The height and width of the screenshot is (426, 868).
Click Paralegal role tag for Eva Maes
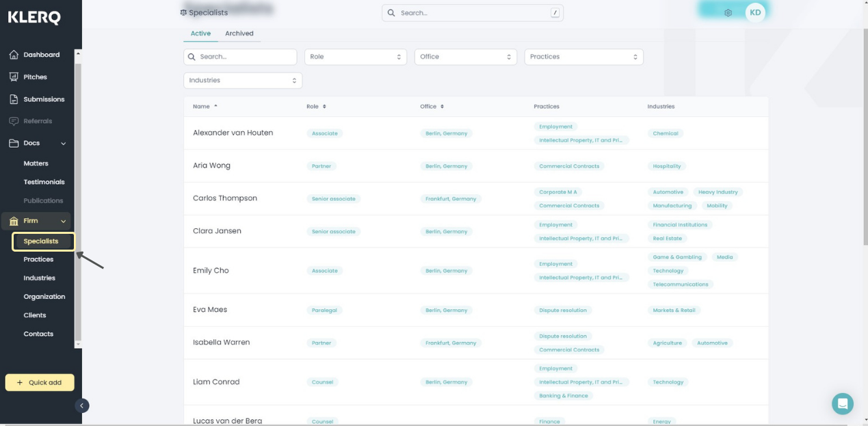tap(324, 310)
